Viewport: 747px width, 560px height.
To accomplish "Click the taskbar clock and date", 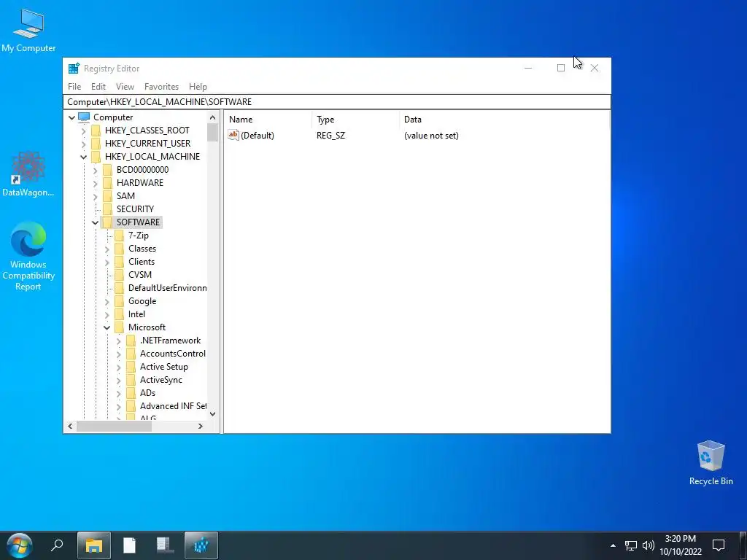I will tap(681, 545).
